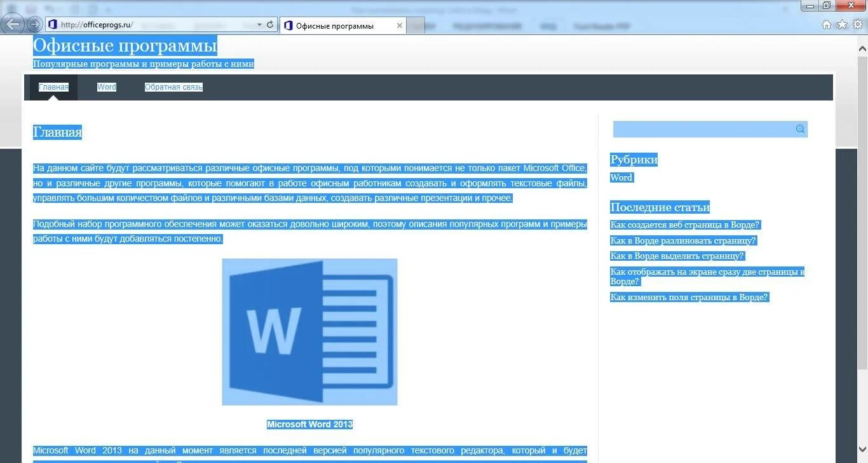Image resolution: width=868 pixels, height=463 pixels.
Task: Click the paragraph starting 'Microsoft Word 2013 на данный'
Action: click(310, 453)
